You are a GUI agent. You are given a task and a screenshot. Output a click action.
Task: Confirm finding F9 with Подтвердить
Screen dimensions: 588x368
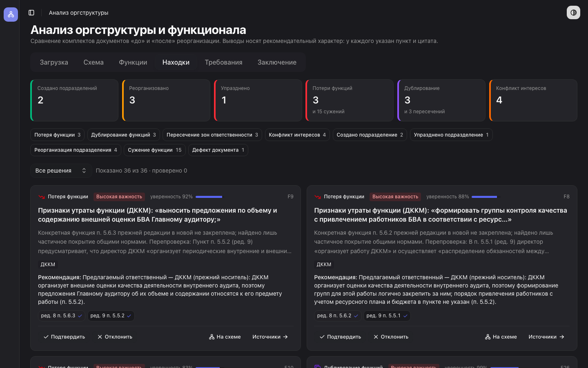(65, 337)
